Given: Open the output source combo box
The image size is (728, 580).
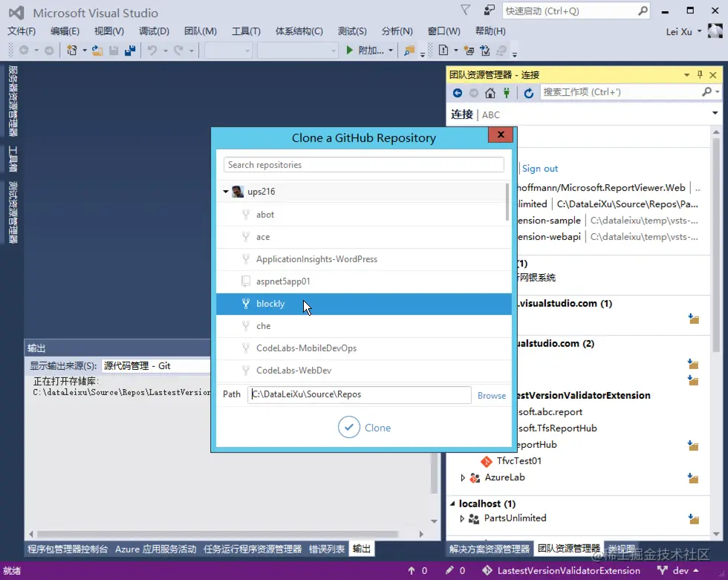Looking at the screenshot, I should point(156,365).
